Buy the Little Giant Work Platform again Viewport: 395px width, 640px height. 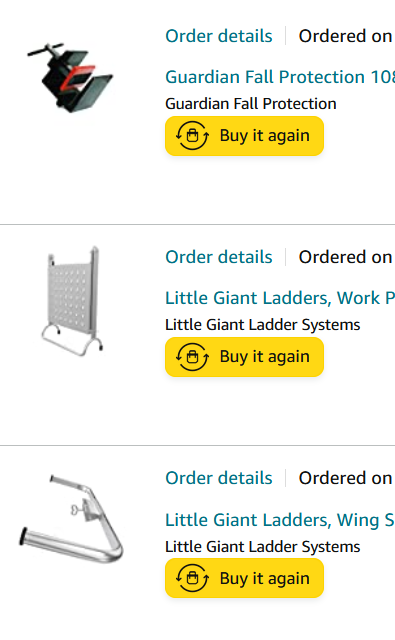(x=244, y=357)
